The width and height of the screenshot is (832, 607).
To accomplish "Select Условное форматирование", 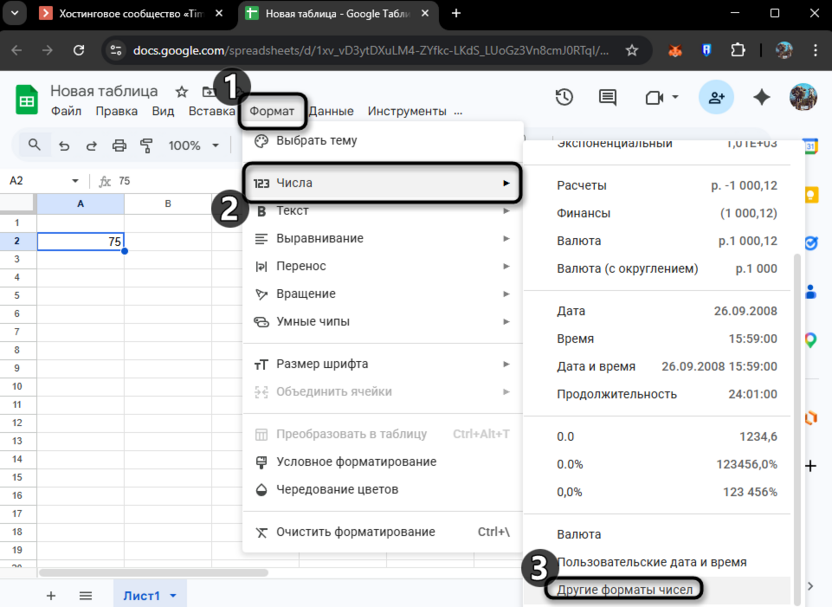I will pos(383,462).
